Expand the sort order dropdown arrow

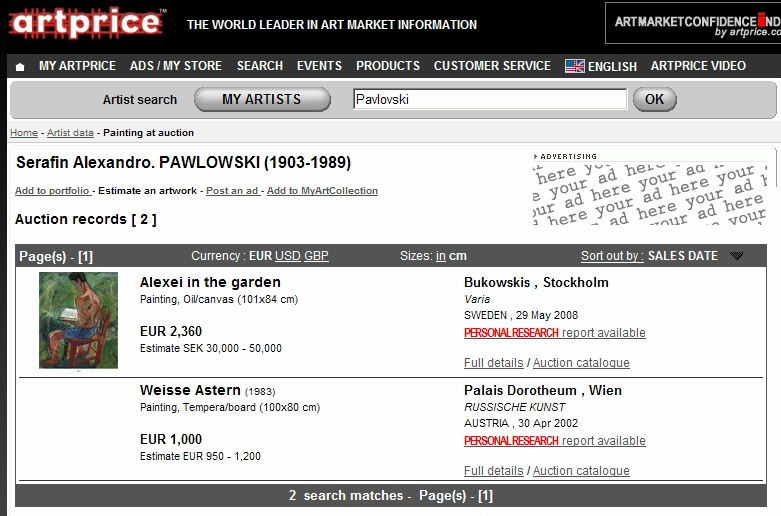pos(737,256)
